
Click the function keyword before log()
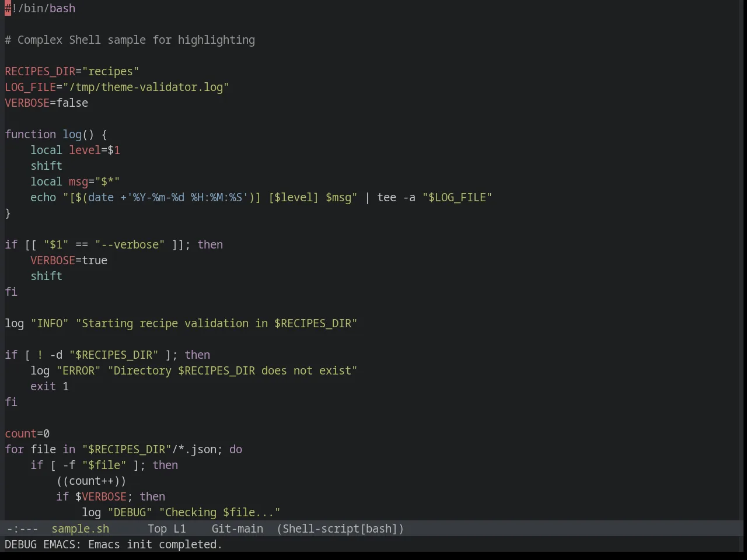30,134
